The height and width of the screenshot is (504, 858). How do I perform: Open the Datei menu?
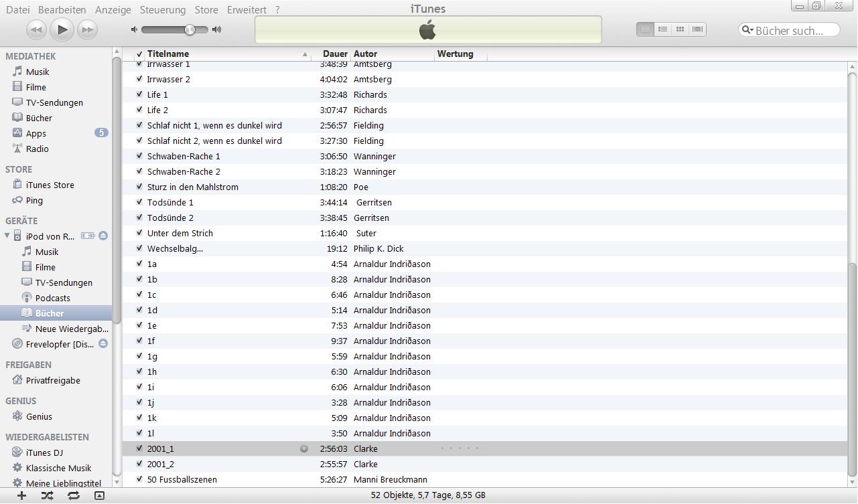pos(17,9)
